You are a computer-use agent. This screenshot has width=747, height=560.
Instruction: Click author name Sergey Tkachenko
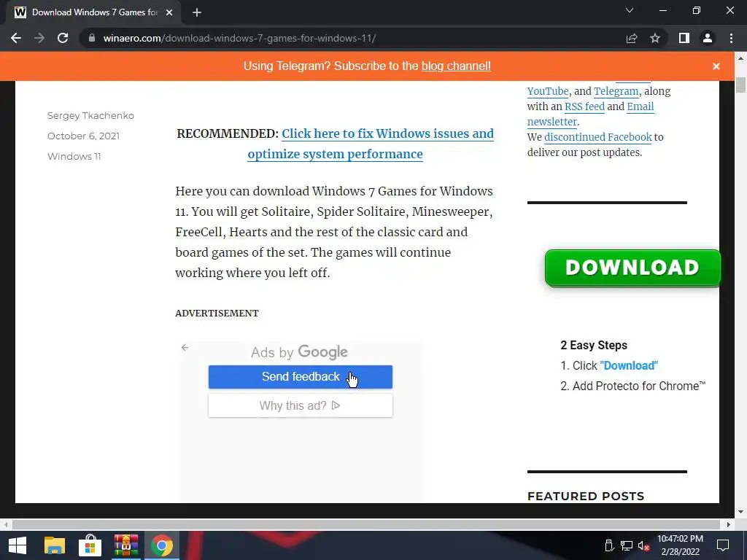tap(90, 115)
